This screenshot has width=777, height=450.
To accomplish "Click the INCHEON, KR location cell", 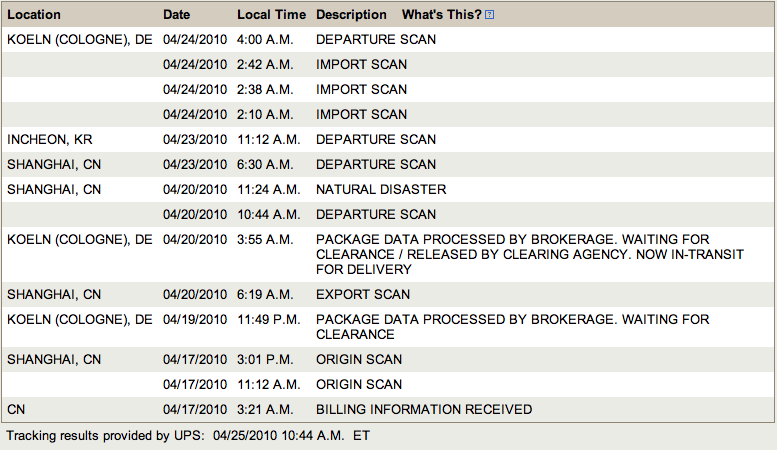I will (50, 139).
